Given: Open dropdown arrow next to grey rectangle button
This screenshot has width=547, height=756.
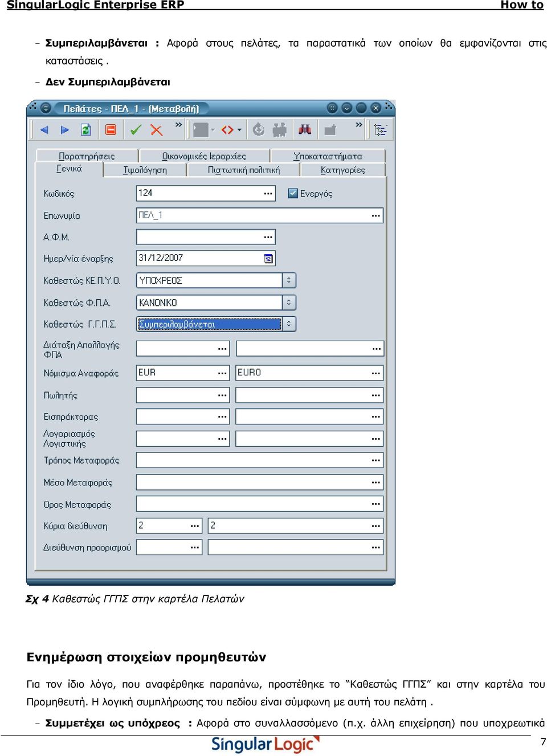Looking at the screenshot, I should pos(213,130).
